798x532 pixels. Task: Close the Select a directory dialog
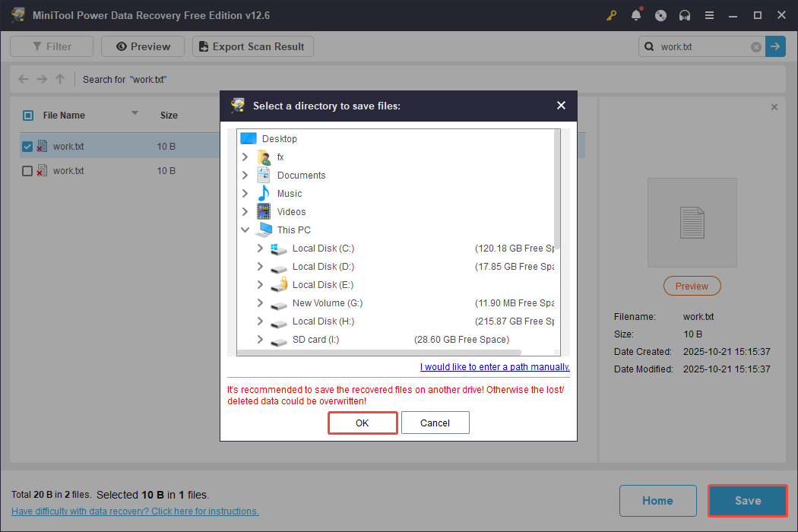click(x=561, y=106)
